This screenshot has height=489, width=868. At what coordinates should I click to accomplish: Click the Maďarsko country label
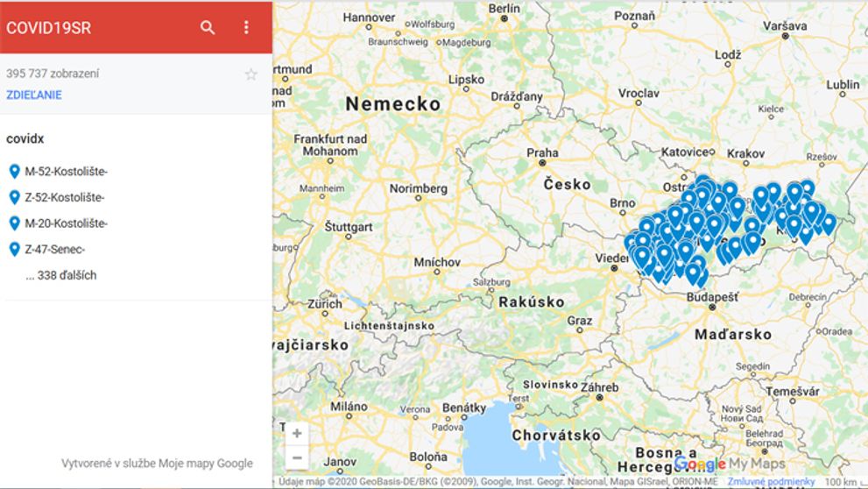tap(733, 334)
